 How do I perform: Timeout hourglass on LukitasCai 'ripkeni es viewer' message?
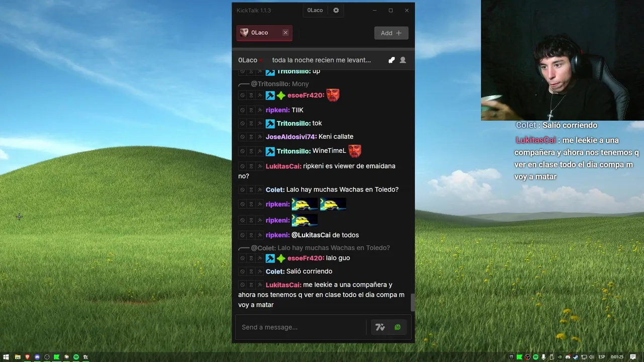click(x=251, y=166)
